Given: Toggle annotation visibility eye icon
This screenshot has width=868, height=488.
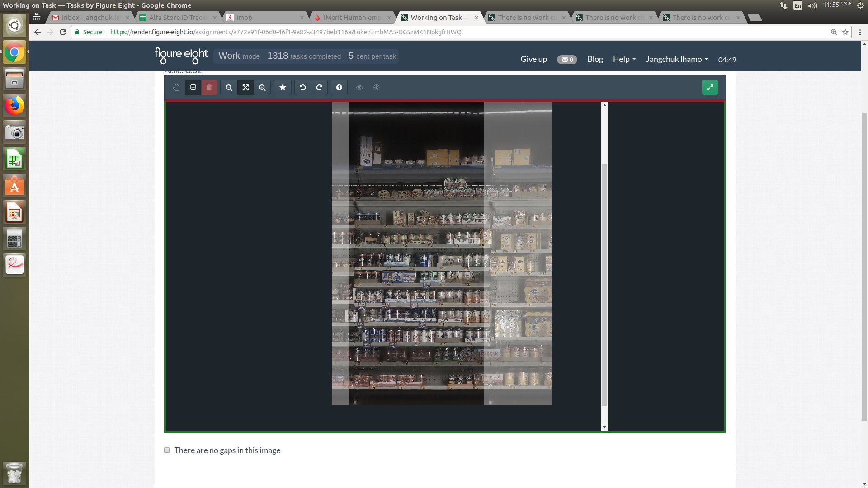Looking at the screenshot, I should (x=360, y=88).
